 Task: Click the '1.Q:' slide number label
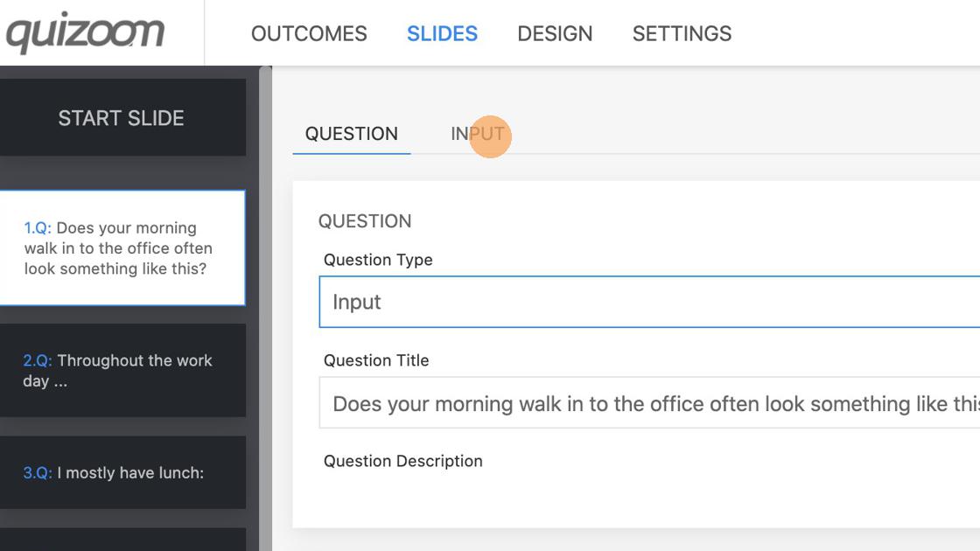(38, 228)
